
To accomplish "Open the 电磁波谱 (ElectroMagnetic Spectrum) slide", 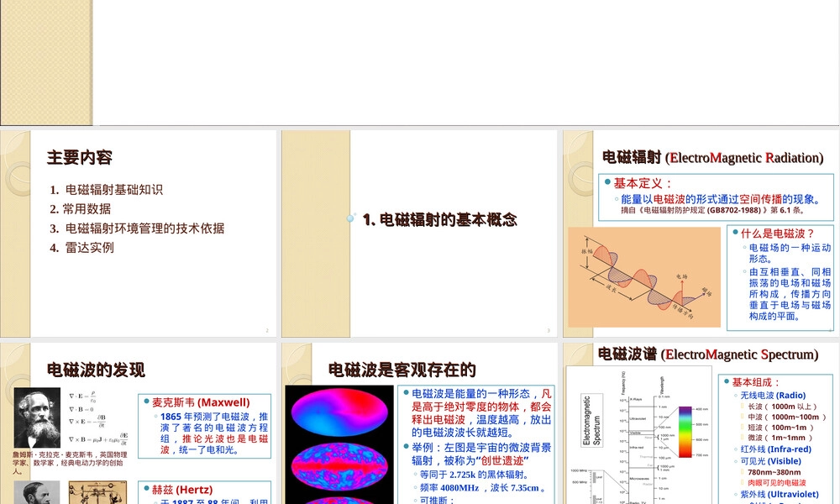I will click(701, 423).
